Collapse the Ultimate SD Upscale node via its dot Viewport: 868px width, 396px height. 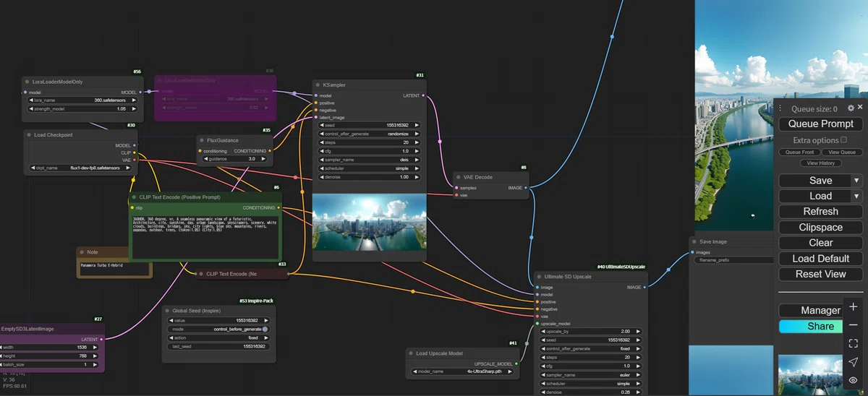click(x=540, y=277)
